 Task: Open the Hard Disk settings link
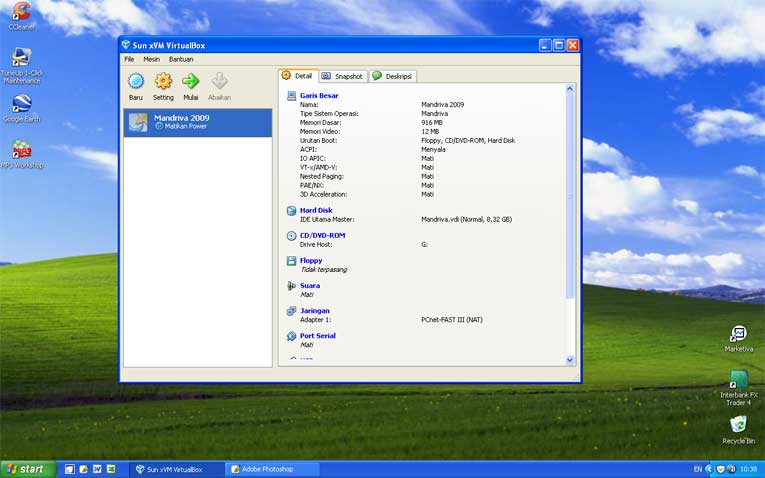tap(316, 210)
